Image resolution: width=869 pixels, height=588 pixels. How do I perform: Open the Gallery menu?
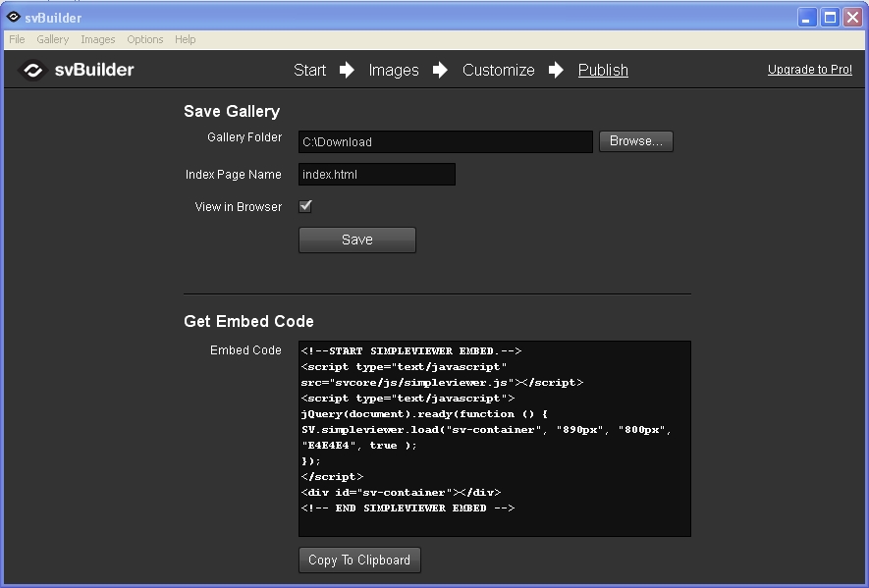point(53,39)
